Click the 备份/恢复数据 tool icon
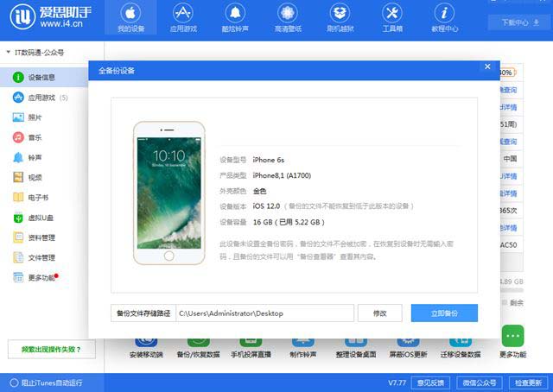Viewport: 553px width, 392px height. pos(198,347)
